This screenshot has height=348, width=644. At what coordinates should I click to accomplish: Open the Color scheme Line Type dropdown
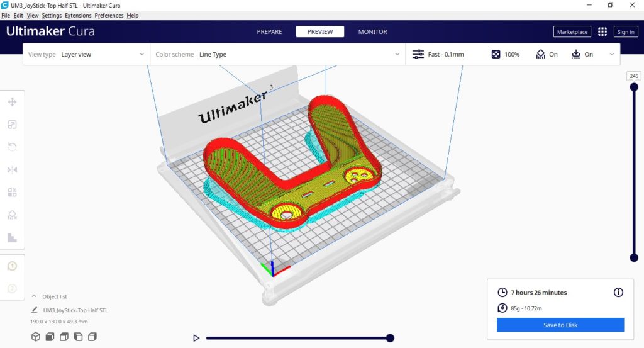[x=277, y=54]
